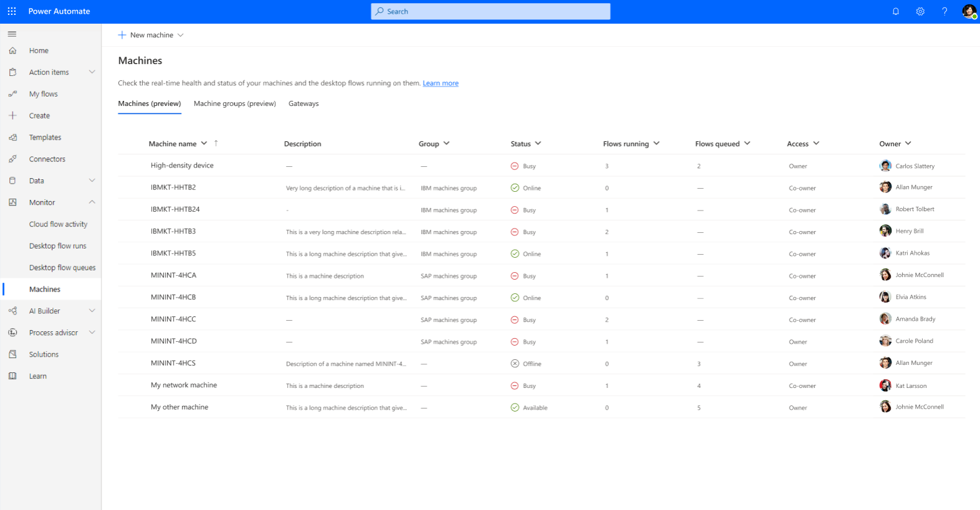The height and width of the screenshot is (510, 980).
Task: Click the Solutions icon in sidebar
Action: point(12,354)
